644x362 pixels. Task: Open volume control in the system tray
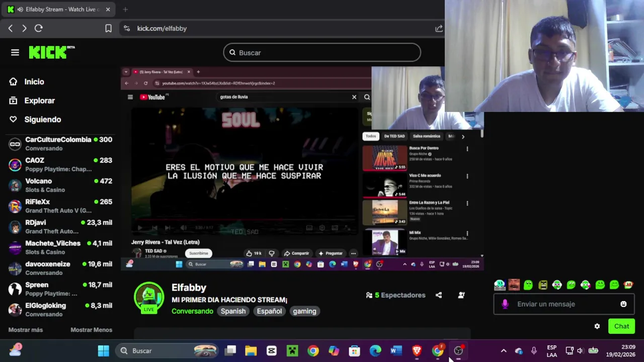coord(580,350)
